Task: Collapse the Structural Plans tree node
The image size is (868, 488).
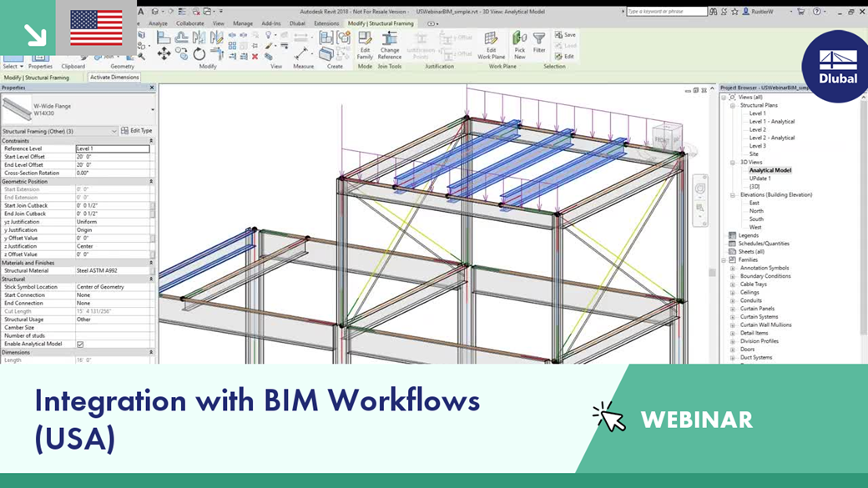Action: (733, 105)
